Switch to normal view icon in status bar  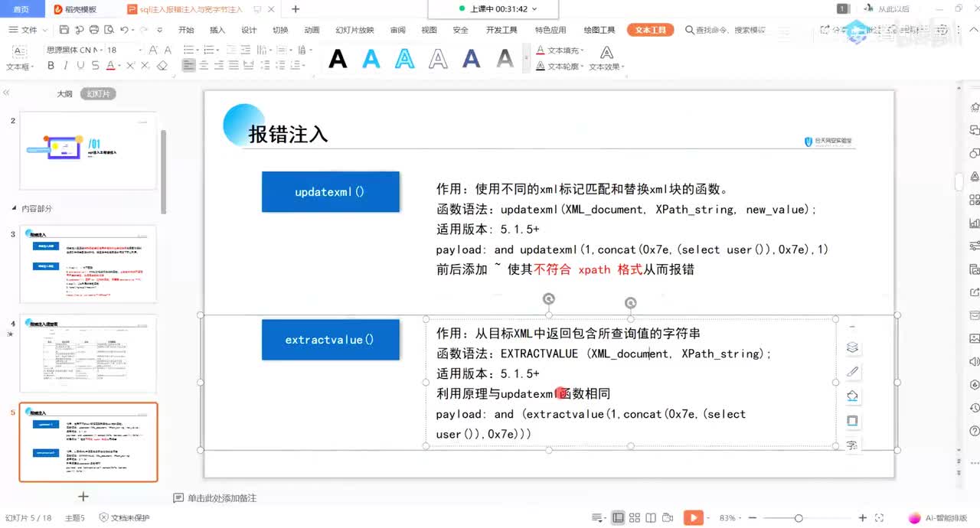click(x=618, y=518)
